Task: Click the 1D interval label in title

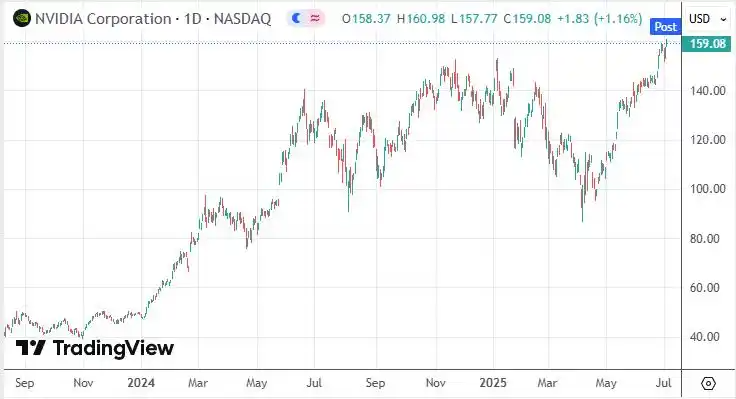Action: coord(192,19)
